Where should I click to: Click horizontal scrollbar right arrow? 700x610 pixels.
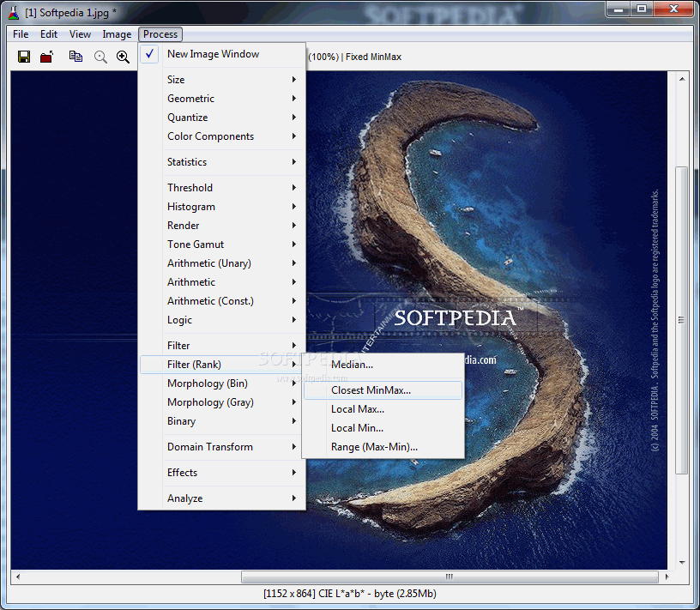click(x=667, y=577)
